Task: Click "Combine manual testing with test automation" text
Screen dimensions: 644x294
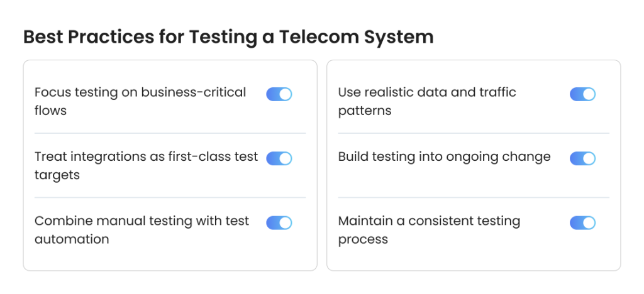Action: [142, 230]
